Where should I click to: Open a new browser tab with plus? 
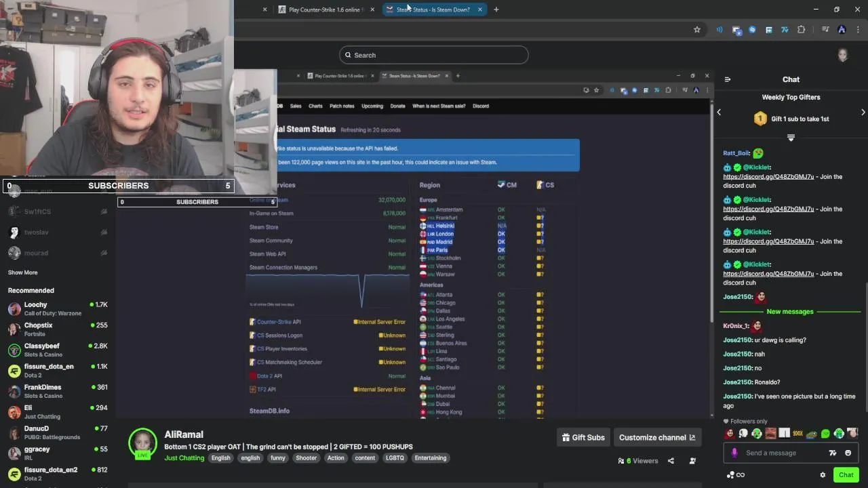496,9
